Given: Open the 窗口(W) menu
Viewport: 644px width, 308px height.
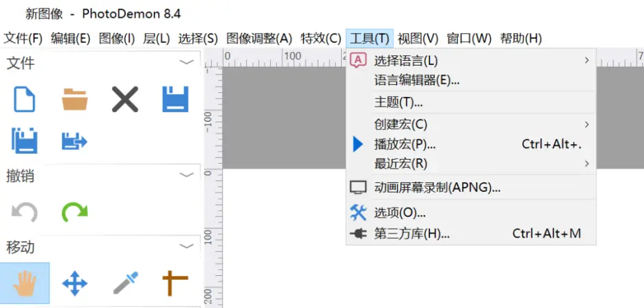Looking at the screenshot, I should pyautogui.click(x=469, y=38).
